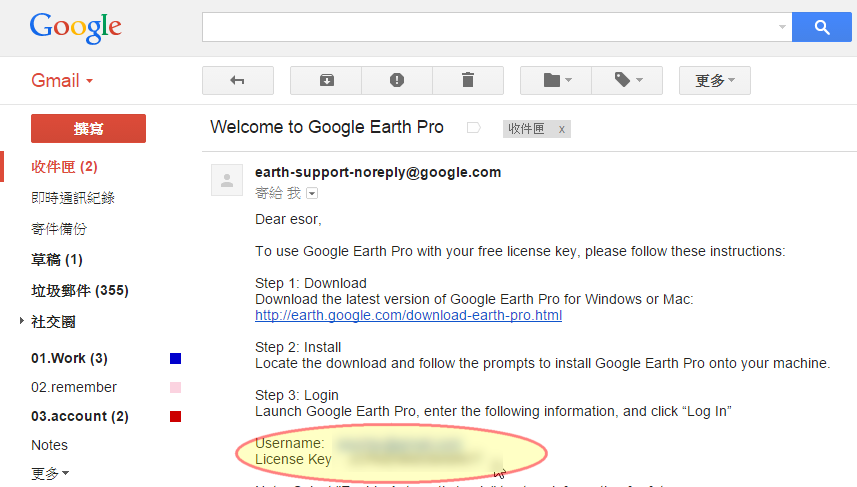Archive this email with archive icon
857x487 pixels.
coord(326,80)
